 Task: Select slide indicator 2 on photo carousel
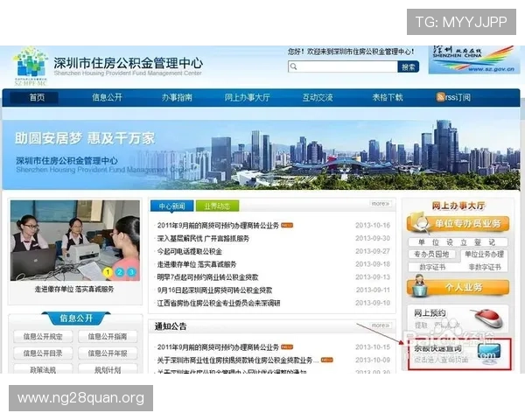click(120, 272)
